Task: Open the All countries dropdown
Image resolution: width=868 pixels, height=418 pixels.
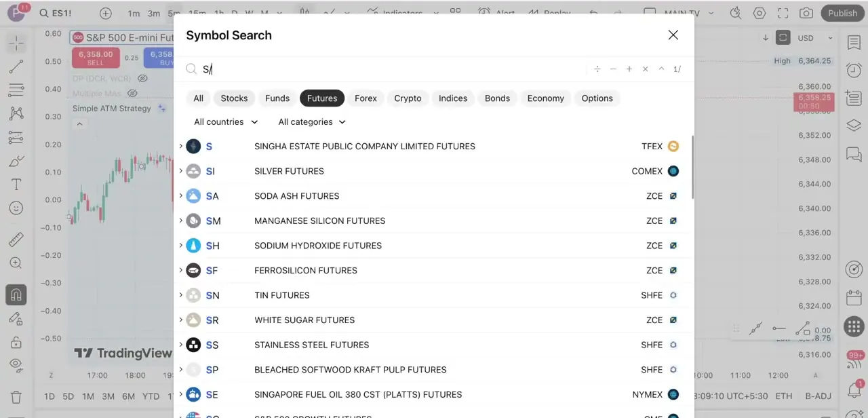Action: (226, 122)
